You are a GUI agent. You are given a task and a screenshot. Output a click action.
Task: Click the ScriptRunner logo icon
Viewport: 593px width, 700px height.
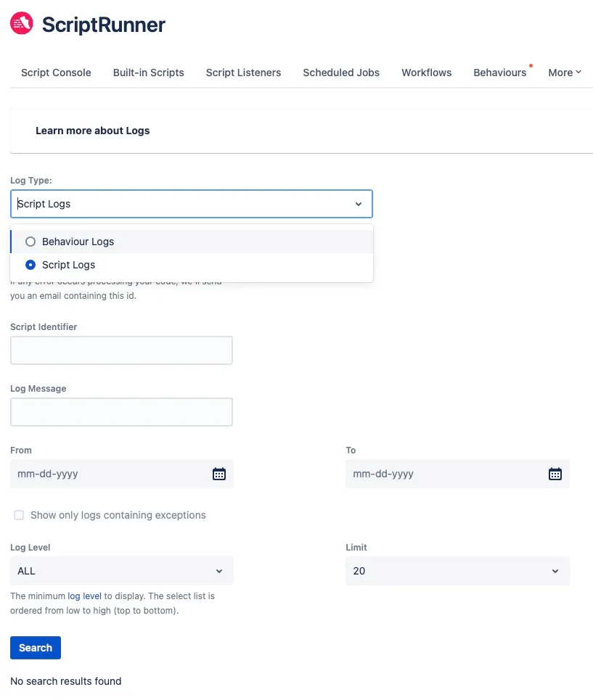coord(22,23)
